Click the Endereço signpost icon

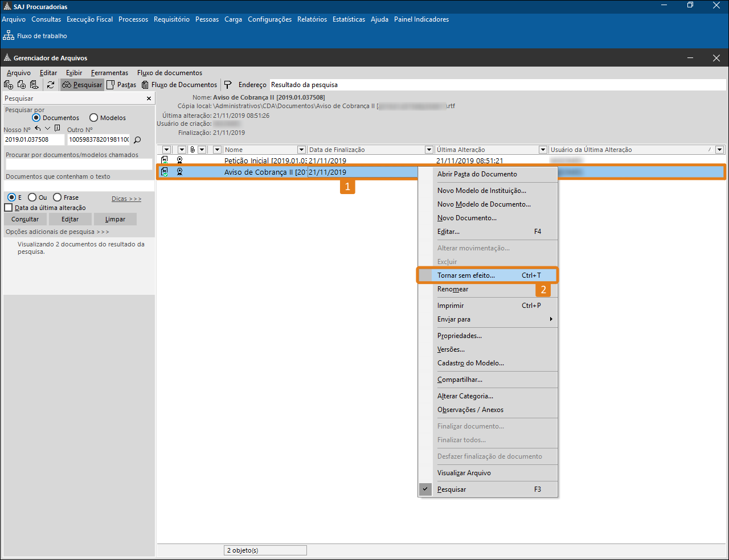pyautogui.click(x=228, y=85)
